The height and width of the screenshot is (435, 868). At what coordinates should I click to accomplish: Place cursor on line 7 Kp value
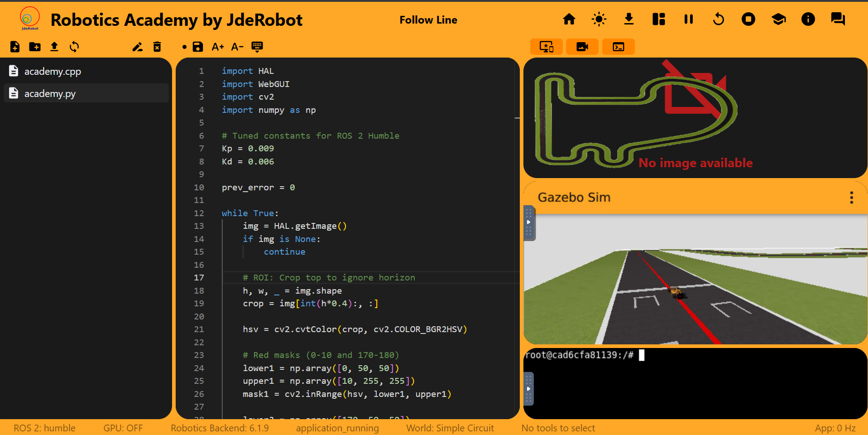coord(261,149)
